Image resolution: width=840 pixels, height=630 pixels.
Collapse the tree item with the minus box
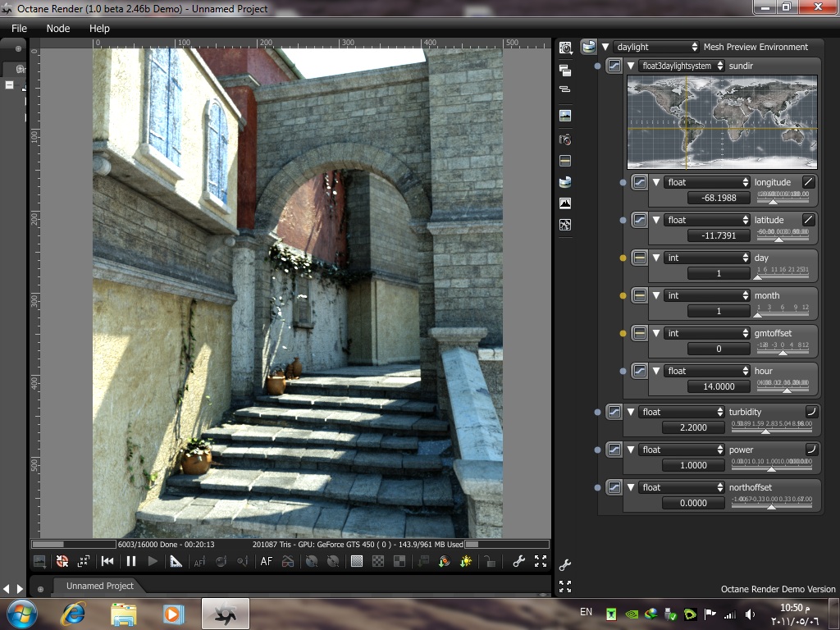point(9,84)
